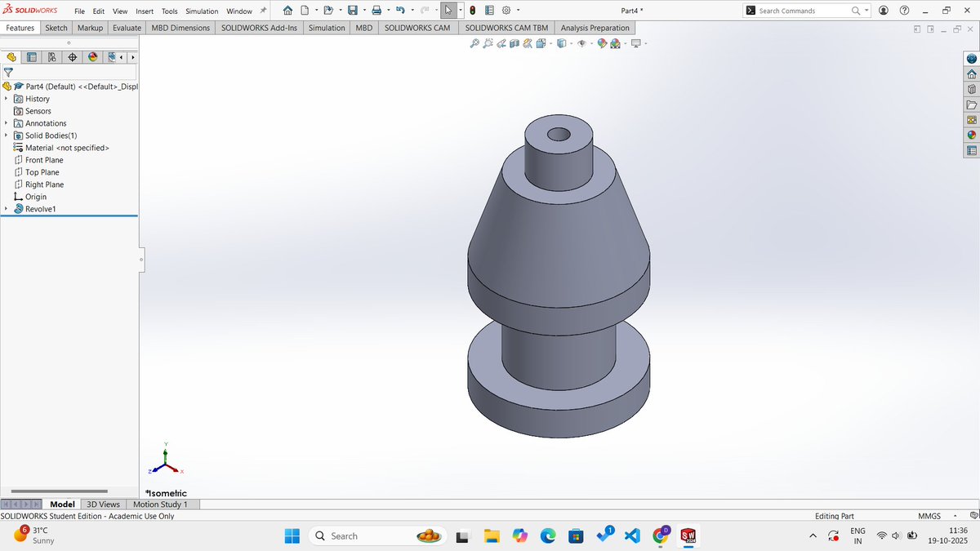This screenshot has width=980, height=551.
Task: Switch to the 3D Views bottom tab
Action: coord(104,504)
